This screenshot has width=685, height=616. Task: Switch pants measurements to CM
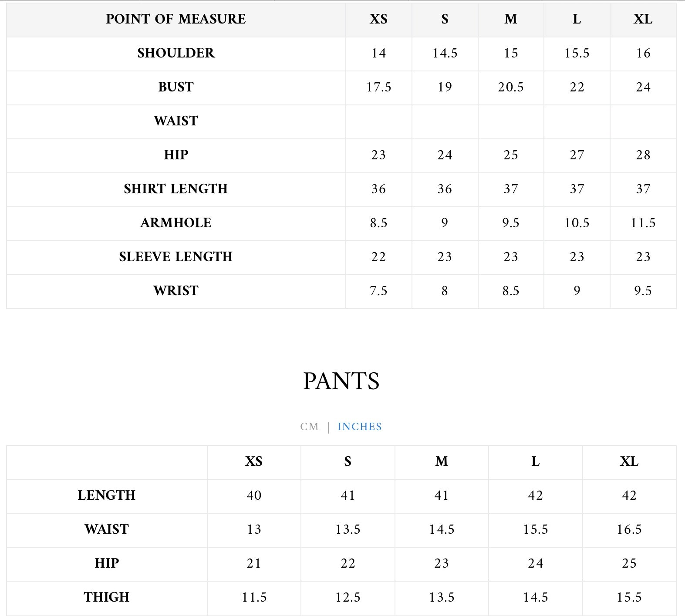pos(309,427)
